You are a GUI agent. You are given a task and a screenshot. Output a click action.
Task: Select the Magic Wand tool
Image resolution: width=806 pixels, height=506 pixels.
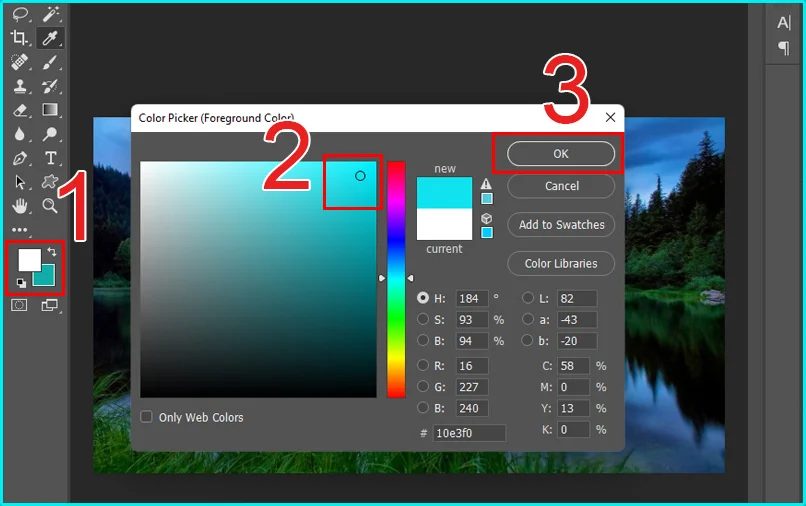(x=50, y=14)
